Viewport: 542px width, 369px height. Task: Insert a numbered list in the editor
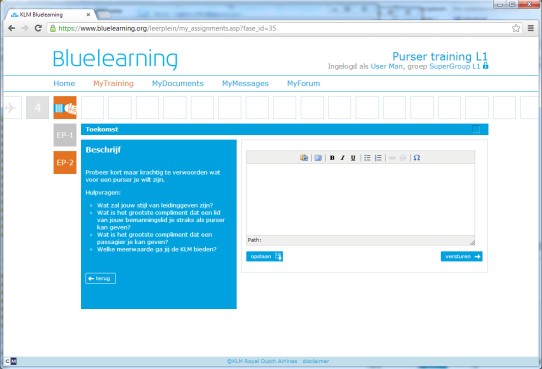pos(378,158)
